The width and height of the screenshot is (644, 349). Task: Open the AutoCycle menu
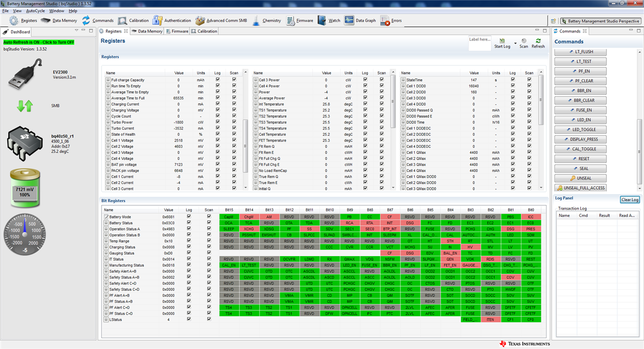pyautogui.click(x=36, y=10)
